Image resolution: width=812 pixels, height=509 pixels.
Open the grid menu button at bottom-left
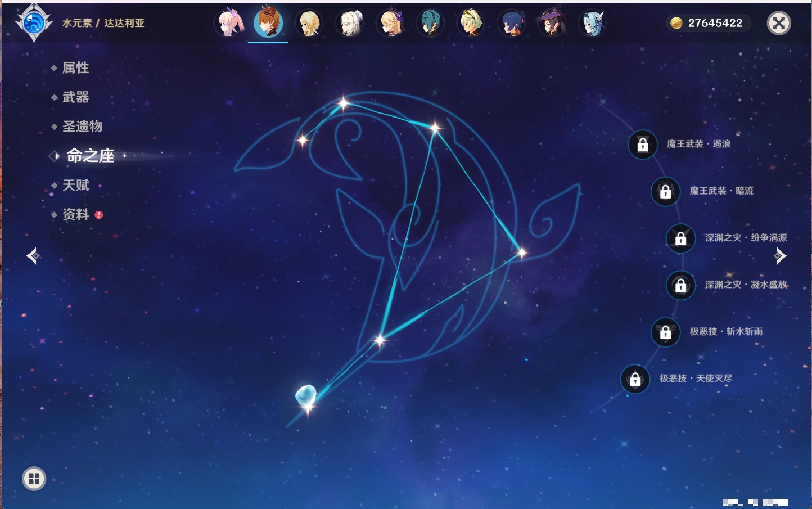pos(34,479)
